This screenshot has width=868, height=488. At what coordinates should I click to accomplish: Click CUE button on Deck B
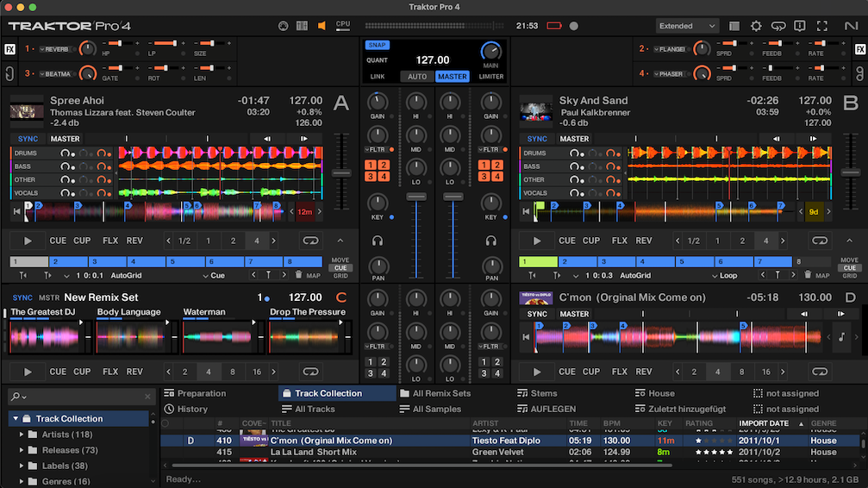point(567,241)
